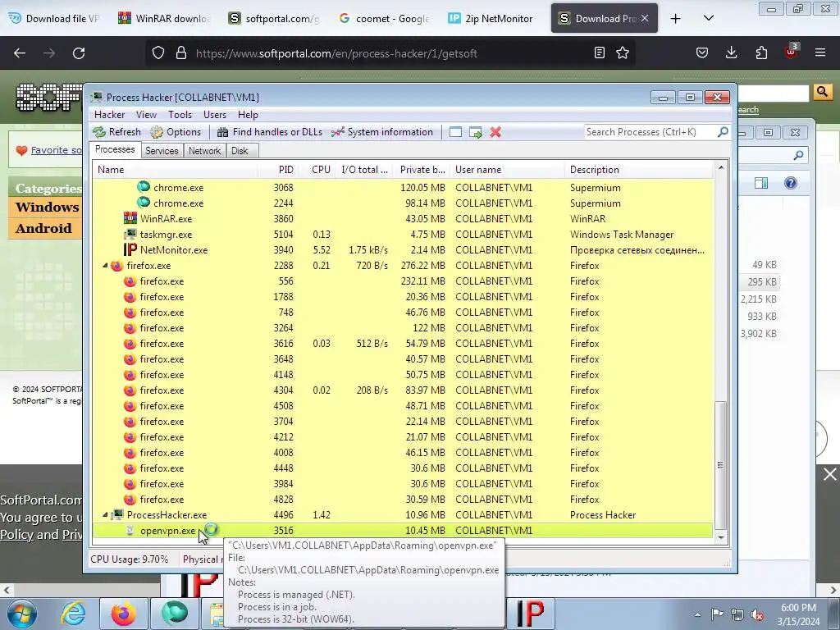The width and height of the screenshot is (840, 630).
Task: Select the NetMonitor.exe process row
Action: (x=403, y=249)
